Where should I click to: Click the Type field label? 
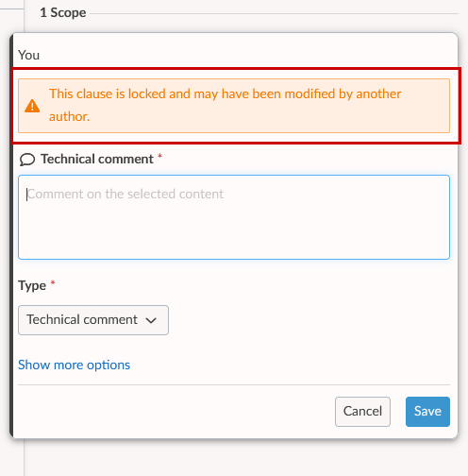coord(32,285)
